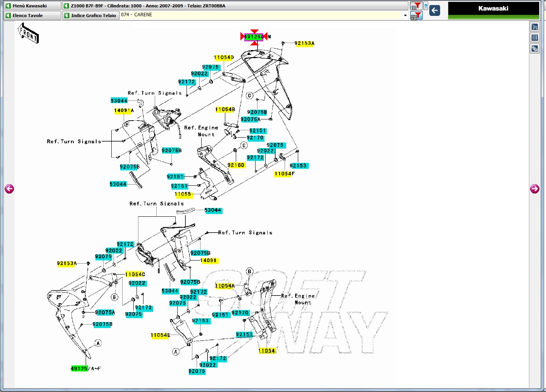This screenshot has height=392, width=546.
Task: Select part label 49125/A~F
Action: coord(86,369)
